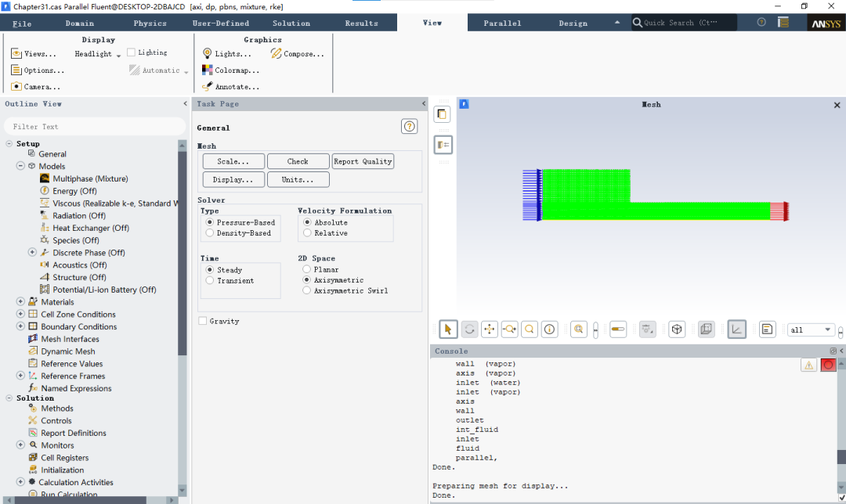The width and height of the screenshot is (846, 504).
Task: Expand the Discrete Phase node
Action: [x=32, y=252]
